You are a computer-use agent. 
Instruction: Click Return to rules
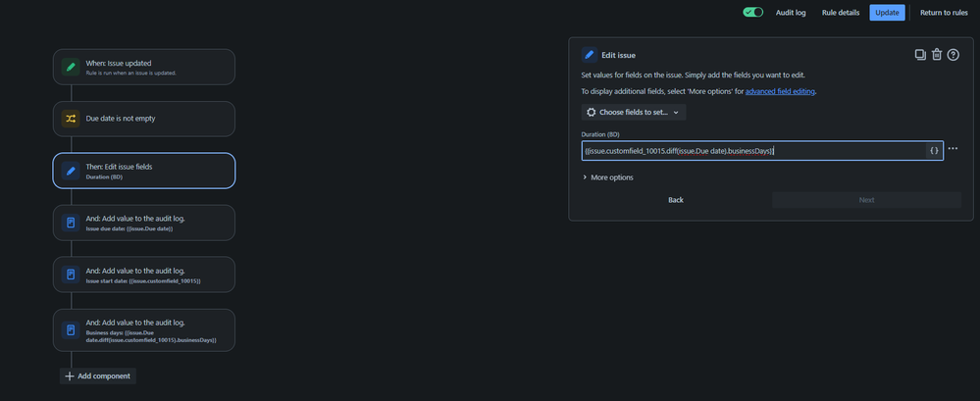(944, 13)
